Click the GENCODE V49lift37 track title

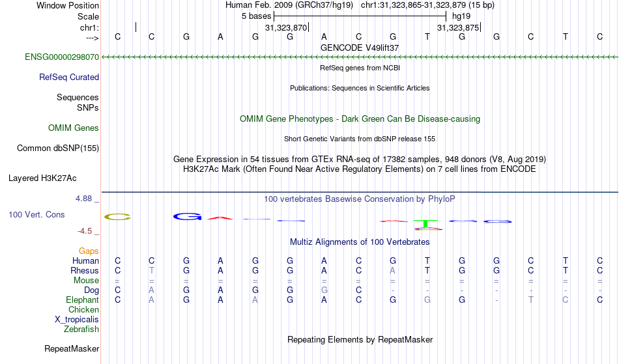point(360,48)
